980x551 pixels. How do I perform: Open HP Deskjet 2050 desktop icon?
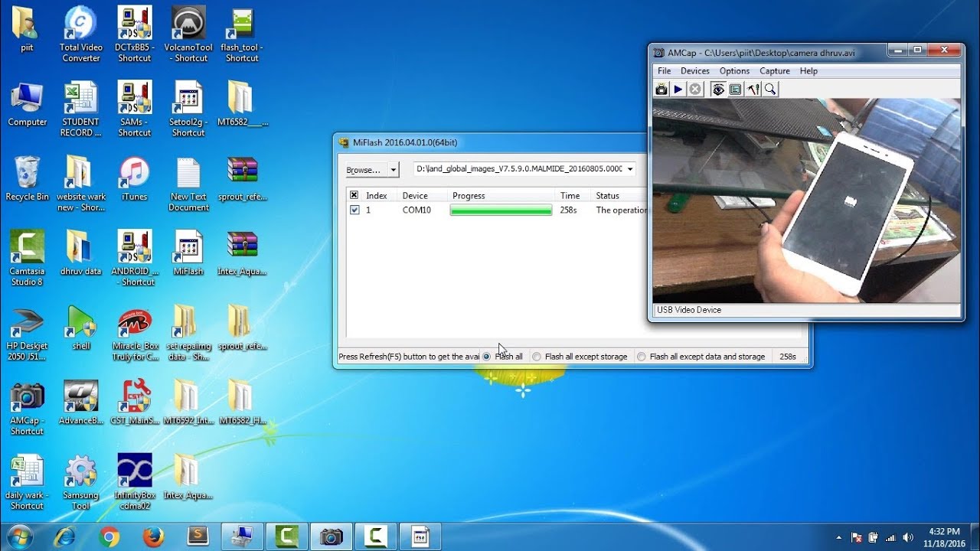(27, 334)
